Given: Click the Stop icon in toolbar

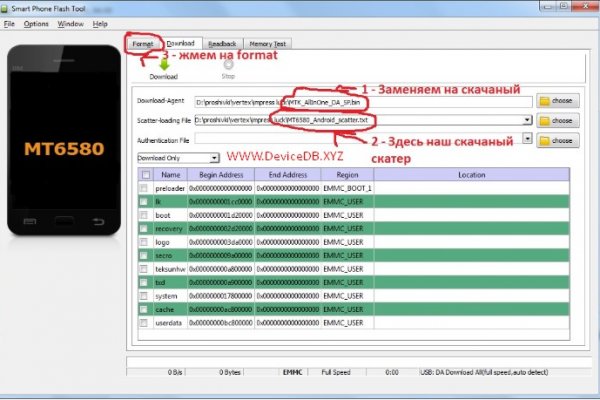Looking at the screenshot, I should point(227,62).
